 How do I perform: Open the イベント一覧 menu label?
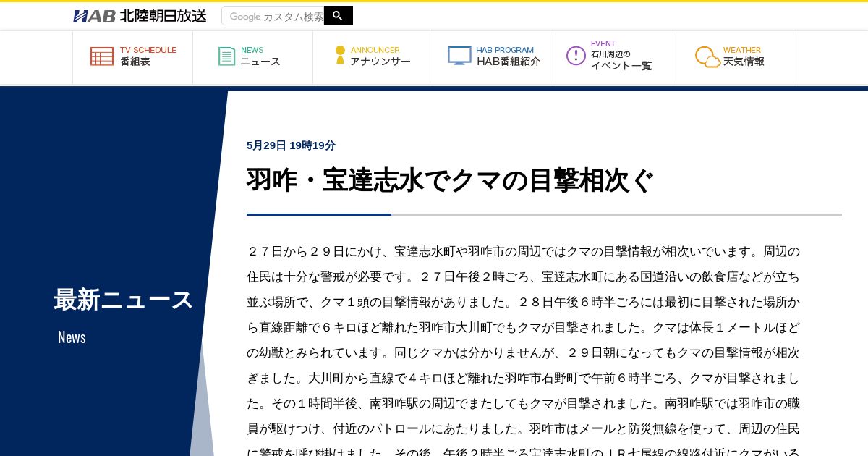621,66
